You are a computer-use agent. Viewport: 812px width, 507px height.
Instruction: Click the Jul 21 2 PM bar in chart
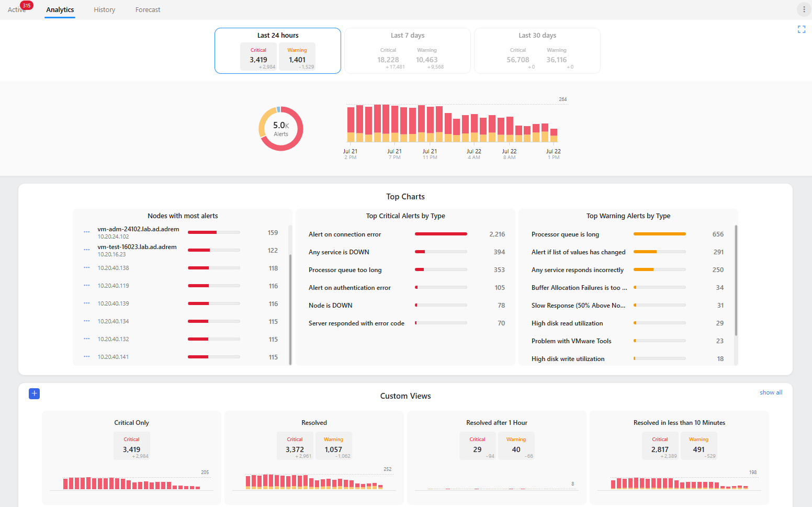tap(351, 125)
